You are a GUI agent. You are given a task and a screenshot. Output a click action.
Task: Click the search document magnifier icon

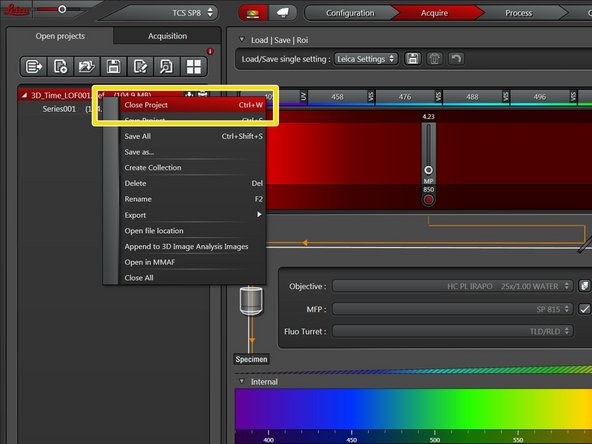(x=167, y=67)
